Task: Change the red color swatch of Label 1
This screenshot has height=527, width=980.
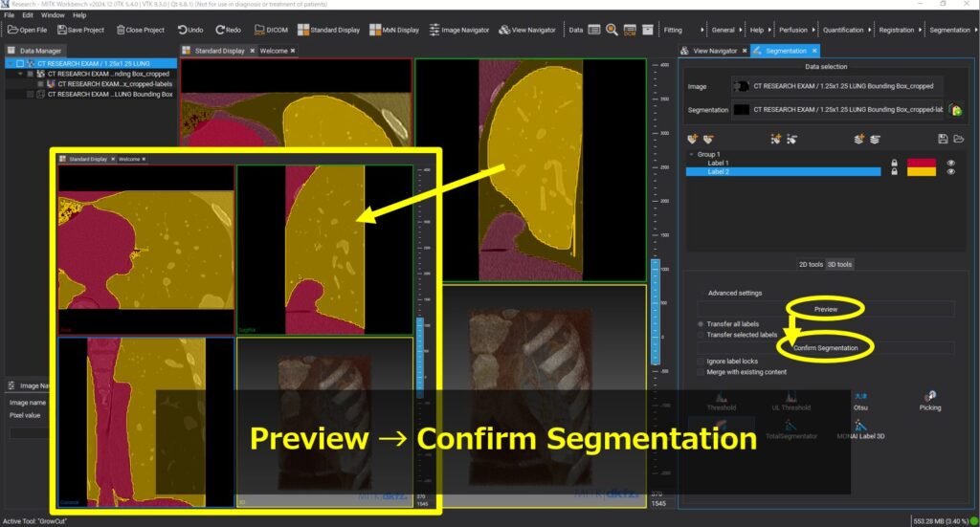Action: [922, 163]
